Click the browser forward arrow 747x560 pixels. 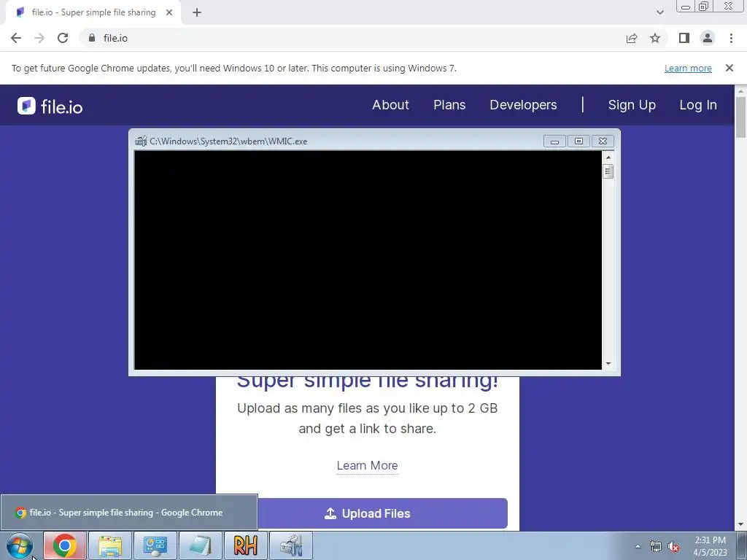point(39,38)
